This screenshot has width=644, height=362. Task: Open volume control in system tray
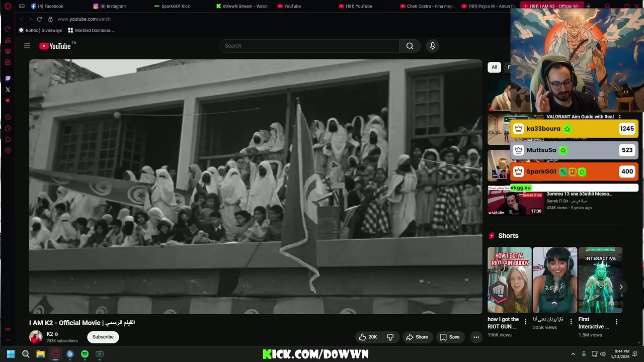coord(603,354)
